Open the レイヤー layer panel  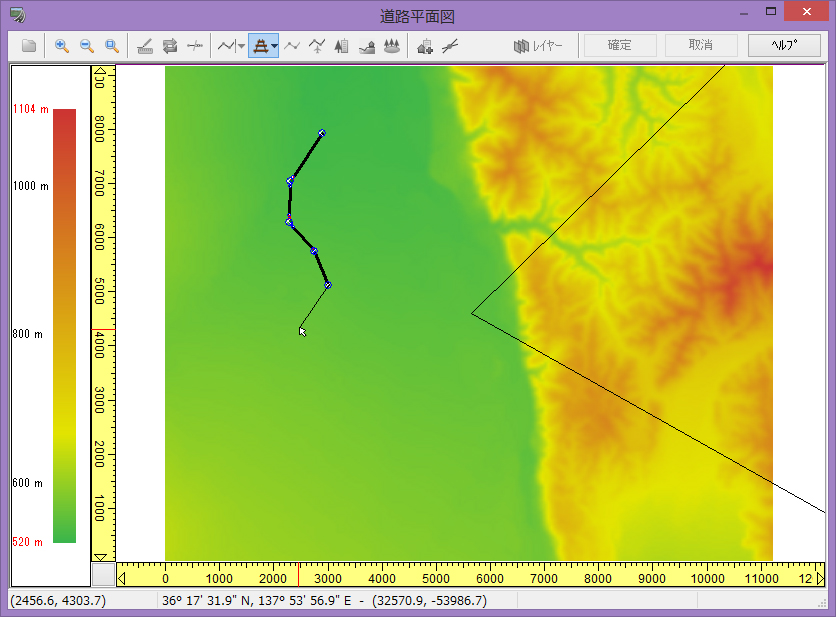coord(538,46)
